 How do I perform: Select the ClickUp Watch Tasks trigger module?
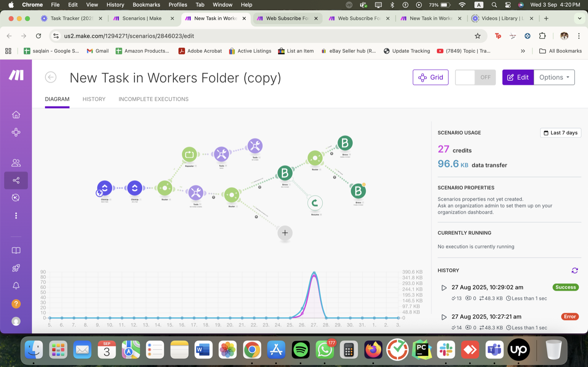pos(105,188)
